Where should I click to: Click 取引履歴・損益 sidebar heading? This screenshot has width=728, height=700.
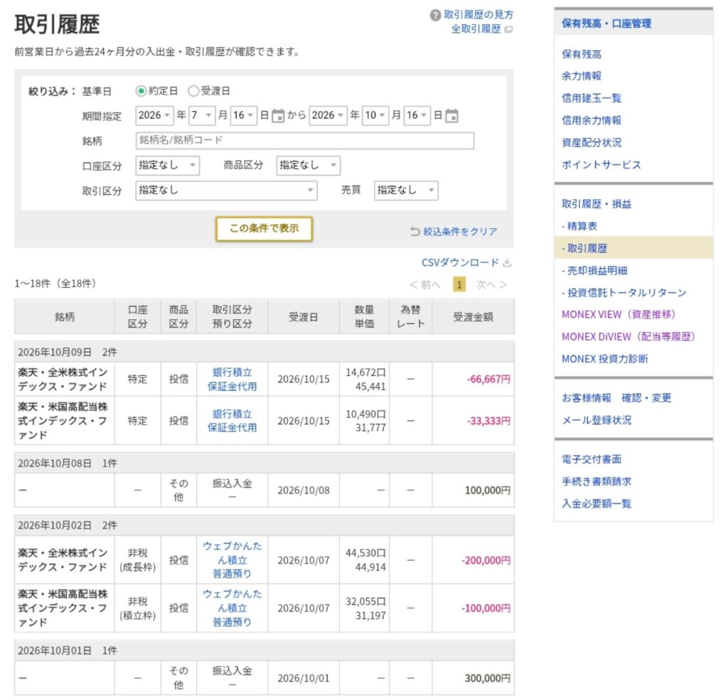coord(596,204)
